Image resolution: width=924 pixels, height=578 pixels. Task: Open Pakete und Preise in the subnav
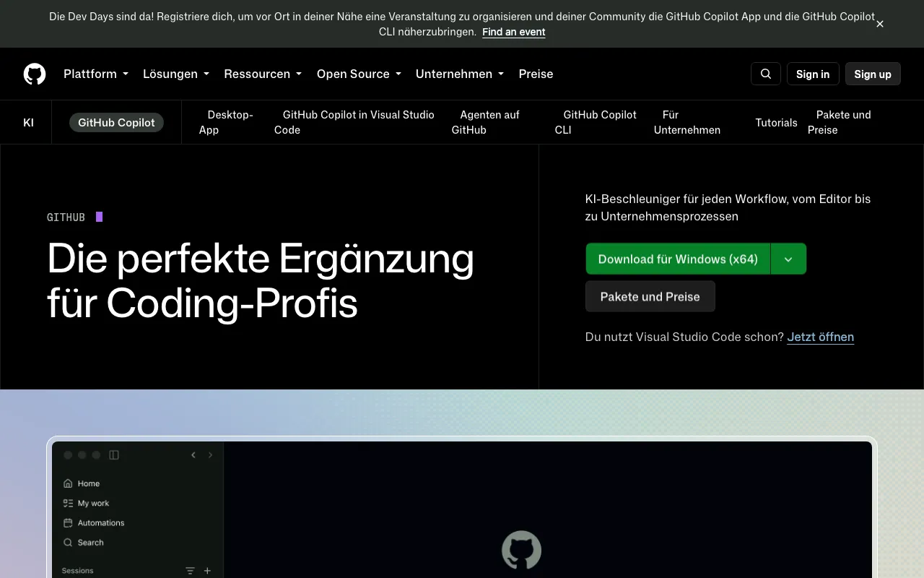pyautogui.click(x=840, y=122)
